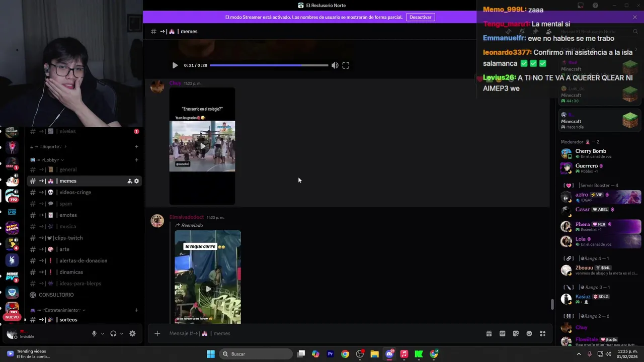Open Elmalvadodoct's username on the message
This screenshot has height=362, width=644.
pyautogui.click(x=187, y=217)
